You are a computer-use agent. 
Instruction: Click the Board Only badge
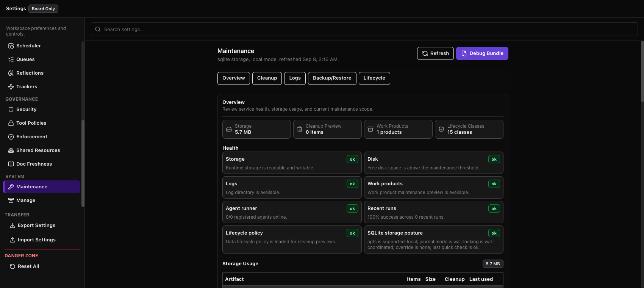(43, 9)
